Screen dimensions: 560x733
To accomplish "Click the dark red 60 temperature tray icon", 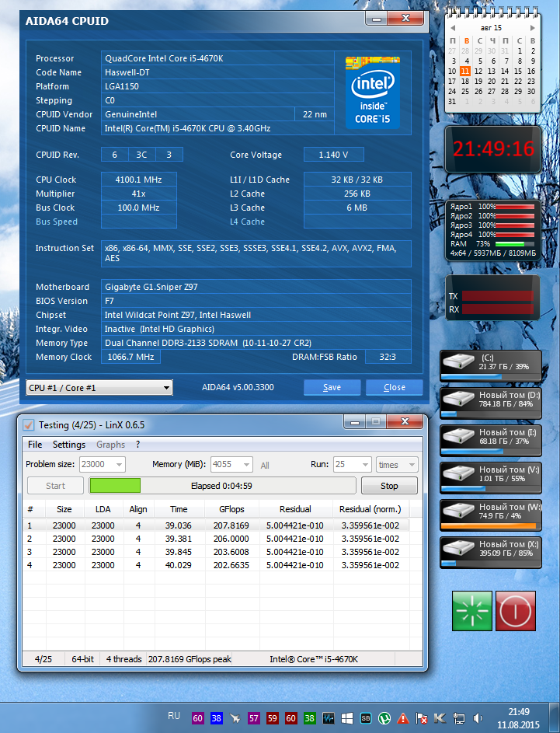I will click(291, 718).
